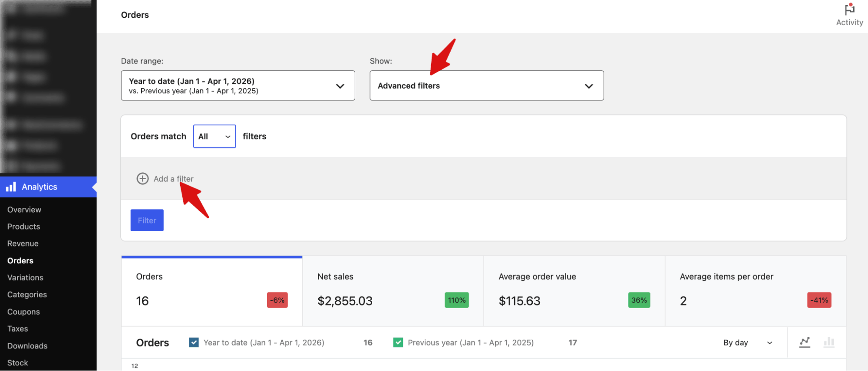The width and height of the screenshot is (868, 371).
Task: Click the Orders page title in the header
Action: click(x=135, y=15)
